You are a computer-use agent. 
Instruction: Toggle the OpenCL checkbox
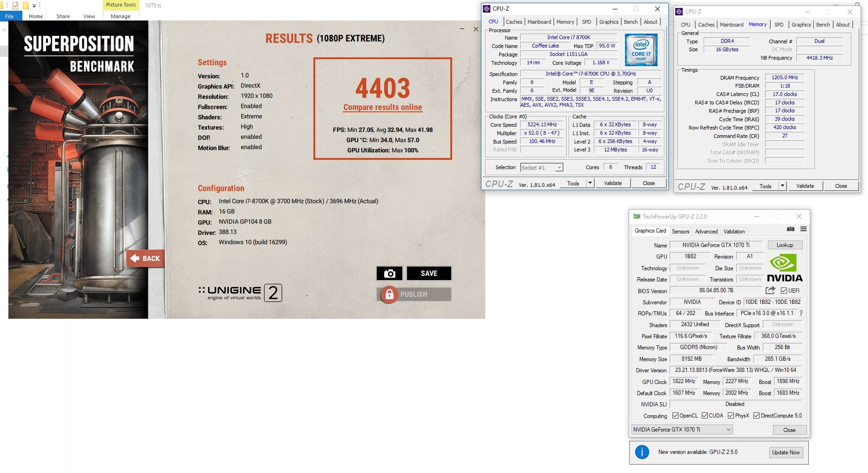pos(675,416)
